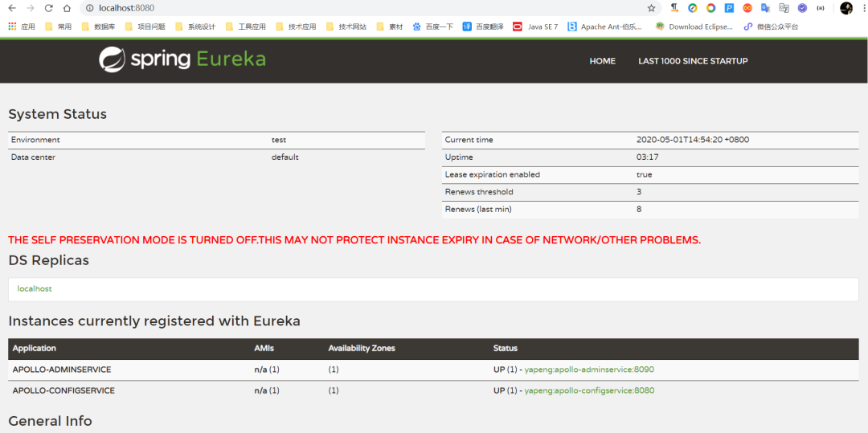Viewport: 868px width, 433px height.
Task: Open the 系统设计 bookmark folder
Action: pyautogui.click(x=194, y=27)
